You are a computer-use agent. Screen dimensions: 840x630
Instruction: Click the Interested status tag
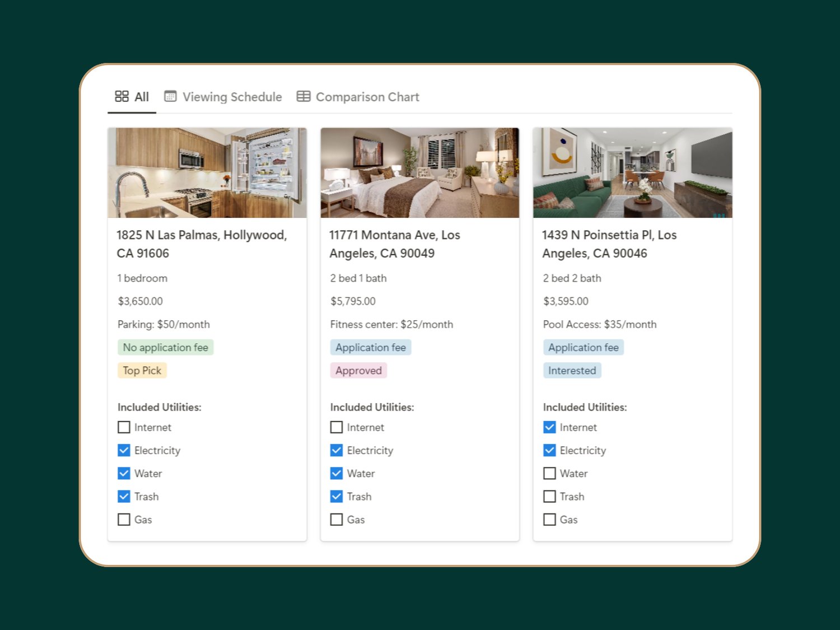[x=572, y=370]
